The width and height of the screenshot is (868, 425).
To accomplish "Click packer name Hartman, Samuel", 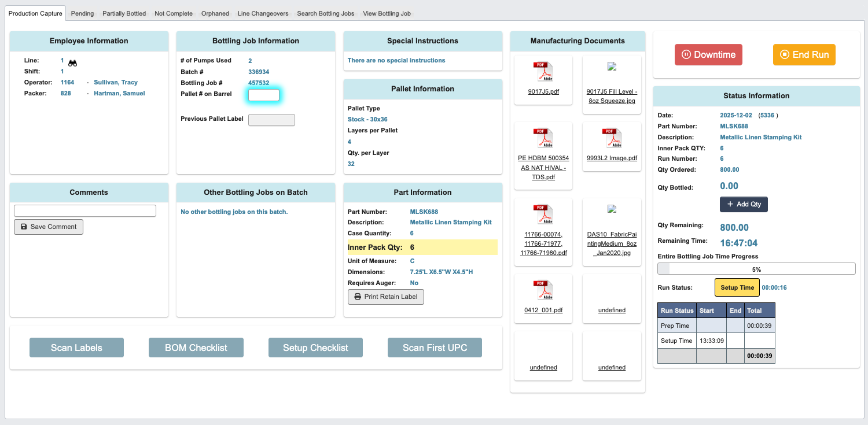I will point(119,93).
